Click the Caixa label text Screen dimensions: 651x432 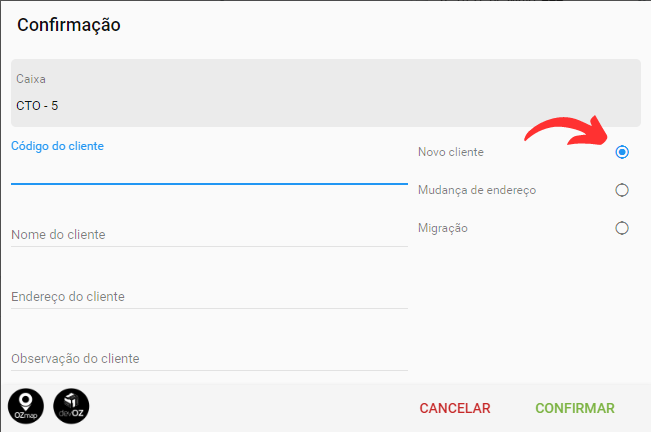[x=31, y=79]
